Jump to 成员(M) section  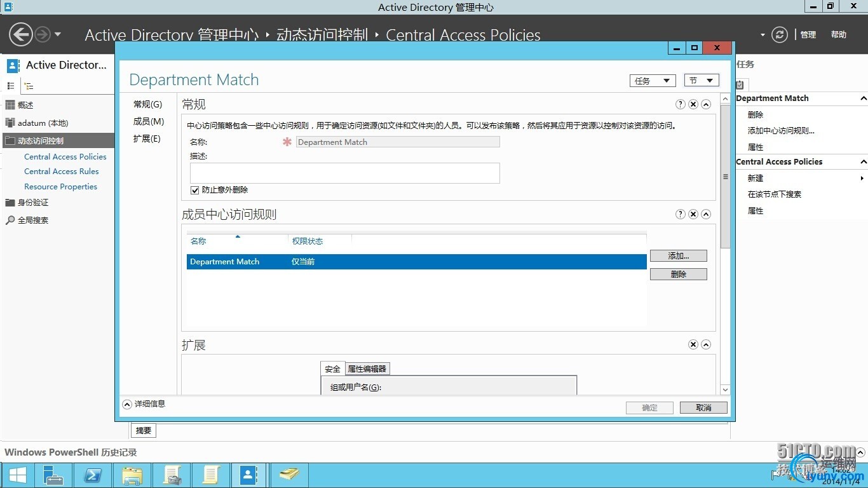149,121
